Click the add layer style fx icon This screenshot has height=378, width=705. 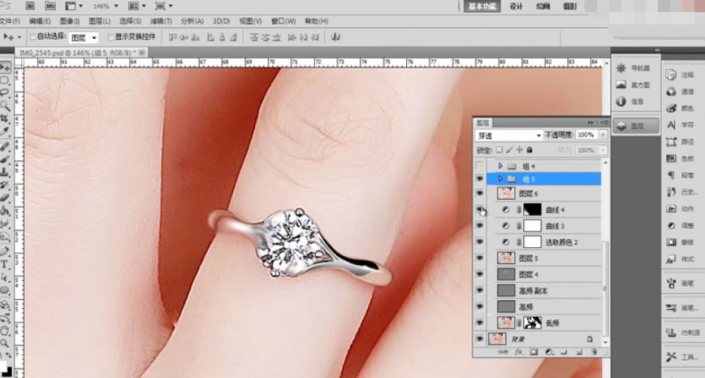pos(518,352)
